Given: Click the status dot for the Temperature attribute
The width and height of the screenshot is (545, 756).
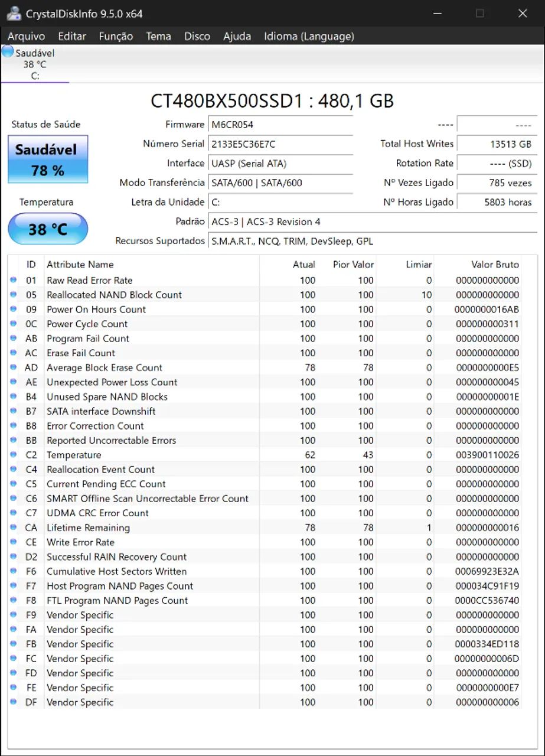Looking at the screenshot, I should coord(13,455).
